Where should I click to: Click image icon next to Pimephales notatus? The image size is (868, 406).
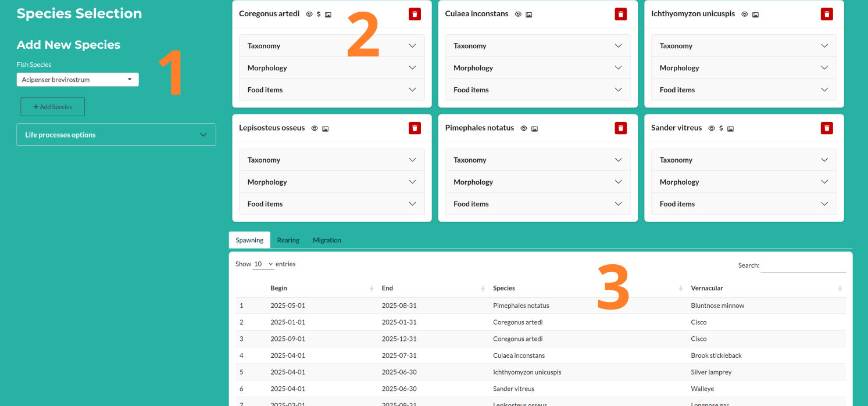(x=534, y=128)
